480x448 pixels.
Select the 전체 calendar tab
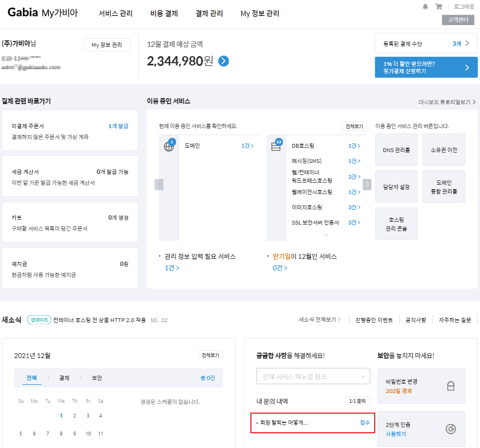[x=32, y=378]
